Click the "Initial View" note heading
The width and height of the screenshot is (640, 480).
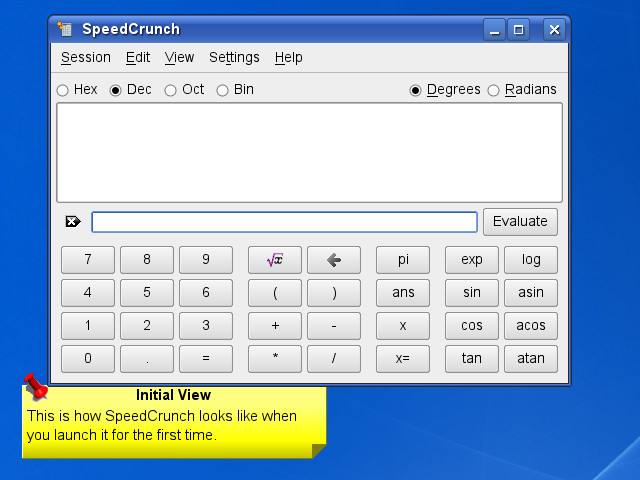173,395
